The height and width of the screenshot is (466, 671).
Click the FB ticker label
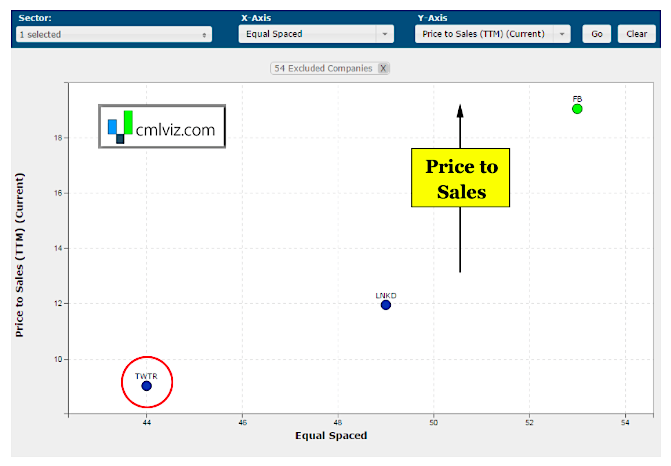[577, 99]
